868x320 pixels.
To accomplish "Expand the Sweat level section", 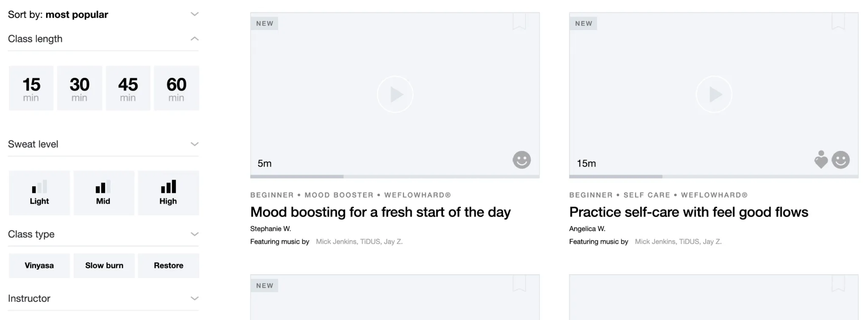I will 195,144.
